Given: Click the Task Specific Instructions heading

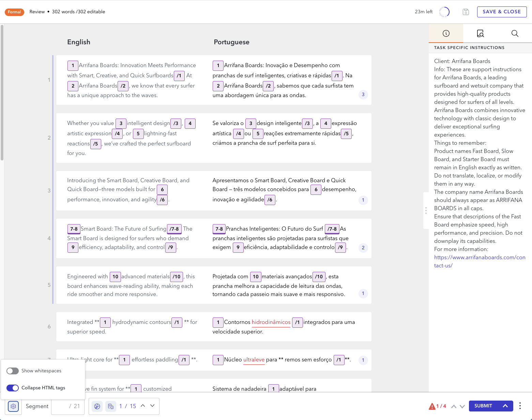Looking at the screenshot, I should 469,48.
